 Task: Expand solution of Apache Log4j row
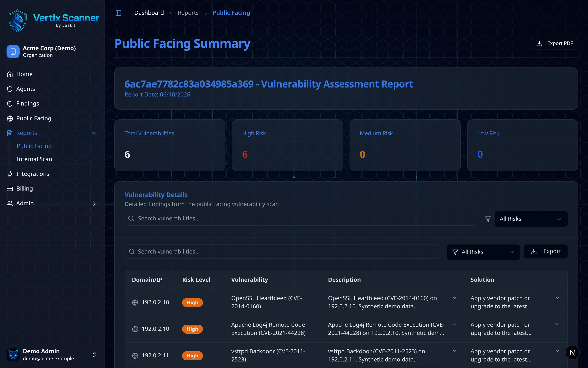coord(557,324)
